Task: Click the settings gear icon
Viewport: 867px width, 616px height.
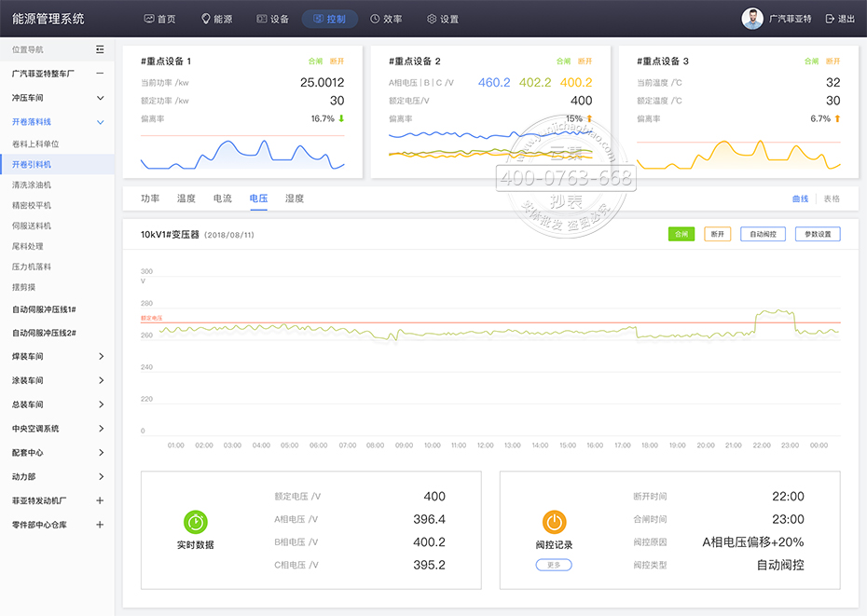Action: (x=432, y=19)
